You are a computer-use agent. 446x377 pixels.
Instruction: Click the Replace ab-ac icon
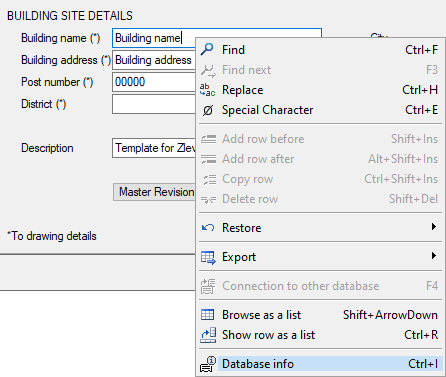pyautogui.click(x=207, y=90)
